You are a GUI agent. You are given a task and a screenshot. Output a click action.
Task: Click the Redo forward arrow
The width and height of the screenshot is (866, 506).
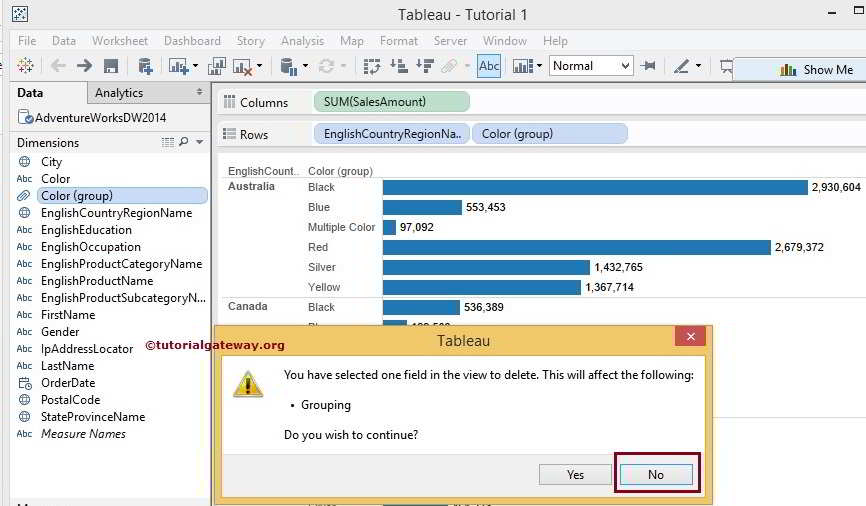pyautogui.click(x=85, y=66)
